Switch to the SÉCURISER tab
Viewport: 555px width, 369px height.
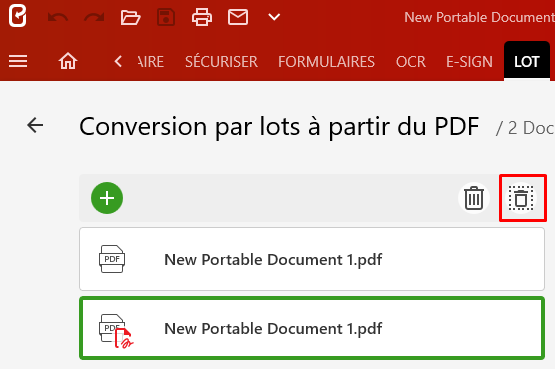point(221,62)
